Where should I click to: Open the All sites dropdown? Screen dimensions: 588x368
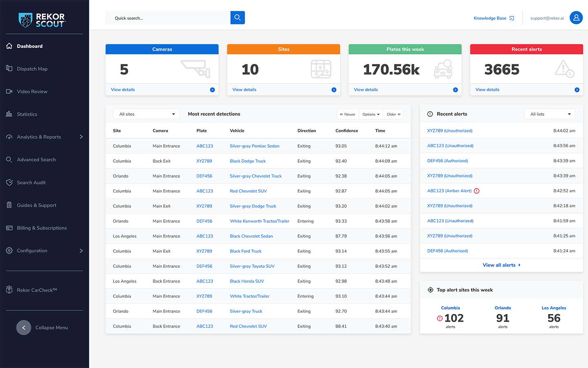pyautogui.click(x=146, y=114)
